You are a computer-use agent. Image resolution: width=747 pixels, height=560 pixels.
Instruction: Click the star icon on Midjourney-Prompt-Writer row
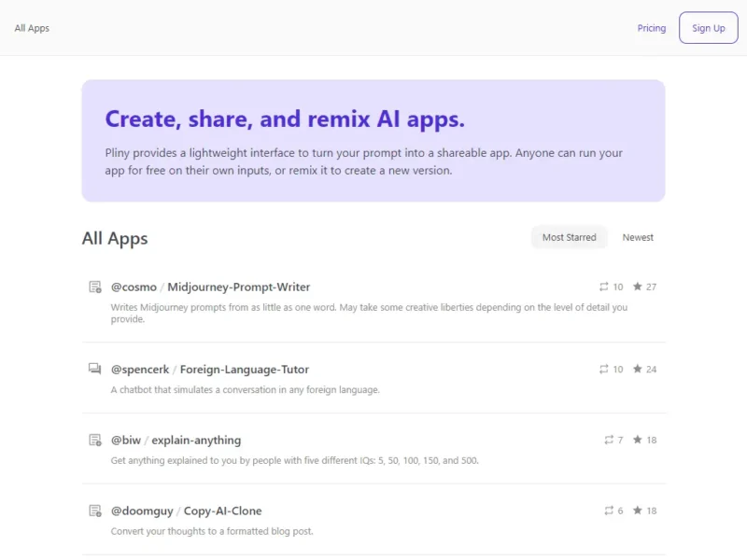(638, 287)
